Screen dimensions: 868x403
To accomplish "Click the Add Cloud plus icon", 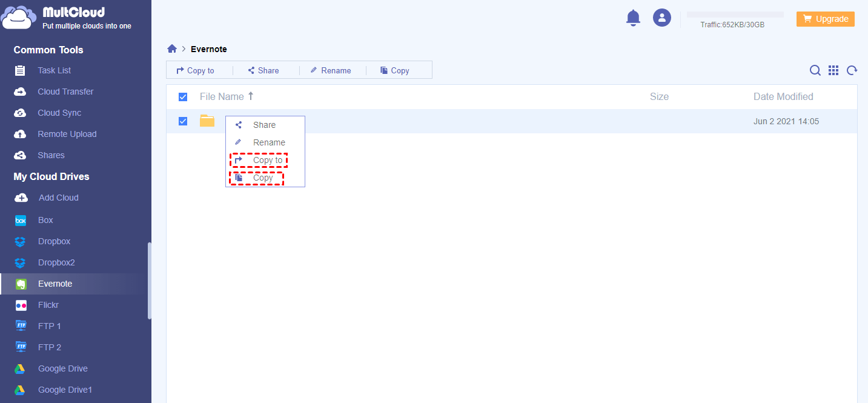I will coord(21,198).
